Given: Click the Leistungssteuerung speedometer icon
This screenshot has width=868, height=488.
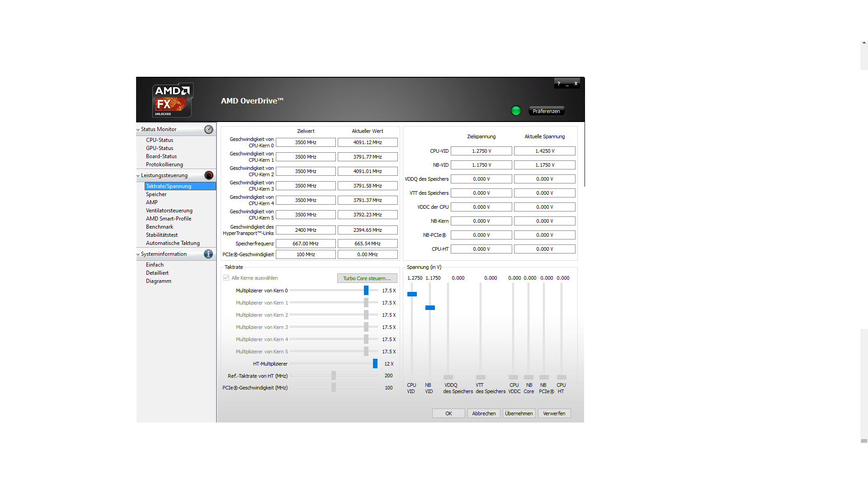Looking at the screenshot, I should [208, 175].
